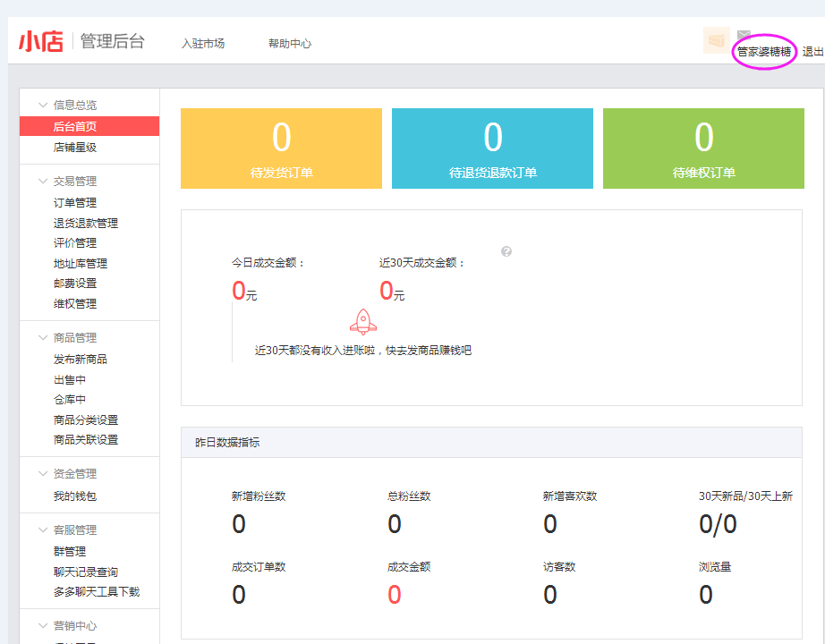Screen dimensions: 825x644
Task: Select 发布新商品 in the sidebar
Action: (x=81, y=360)
